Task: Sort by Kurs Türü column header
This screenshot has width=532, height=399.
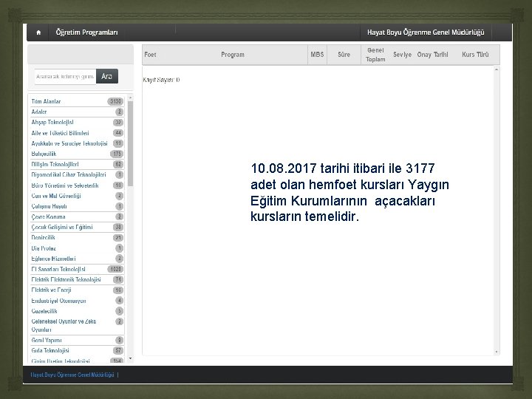Action: pyautogui.click(x=475, y=55)
